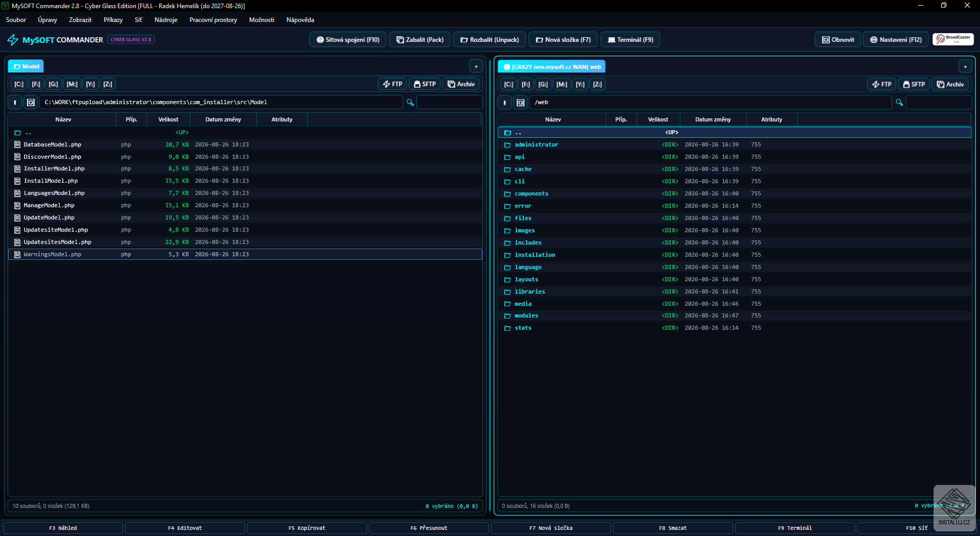The width and height of the screenshot is (980, 536).
Task: Click Rozbalit (Unpack) button
Action: pyautogui.click(x=489, y=40)
